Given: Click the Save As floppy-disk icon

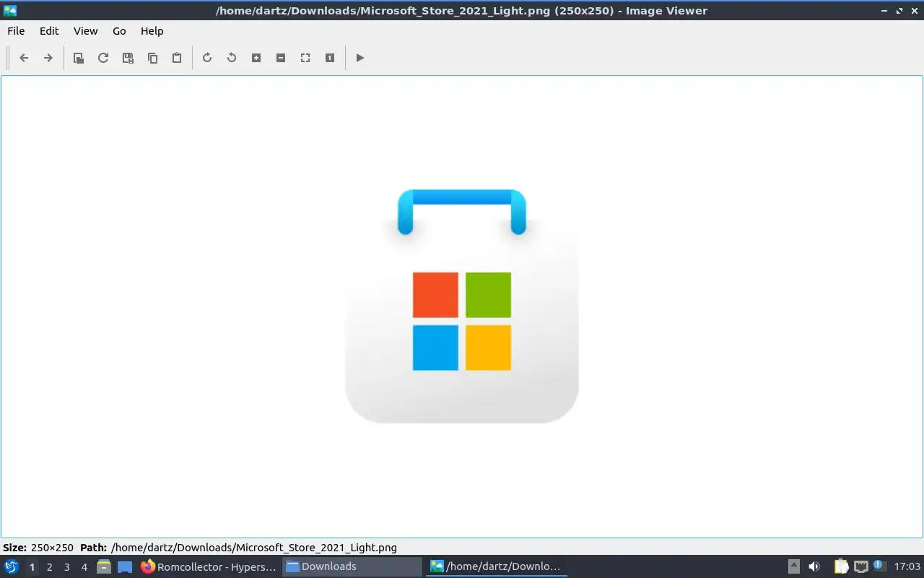Looking at the screenshot, I should [128, 58].
